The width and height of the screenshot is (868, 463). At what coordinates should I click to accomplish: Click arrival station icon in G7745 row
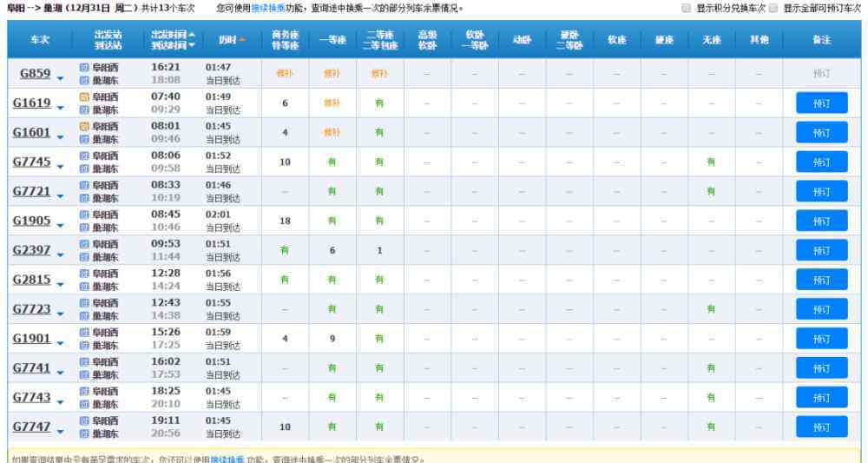click(84, 169)
